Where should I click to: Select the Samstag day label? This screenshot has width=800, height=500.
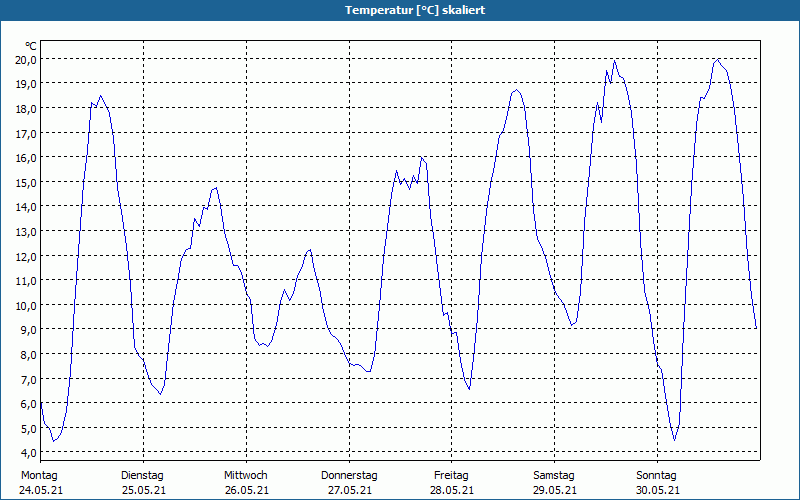(x=554, y=476)
